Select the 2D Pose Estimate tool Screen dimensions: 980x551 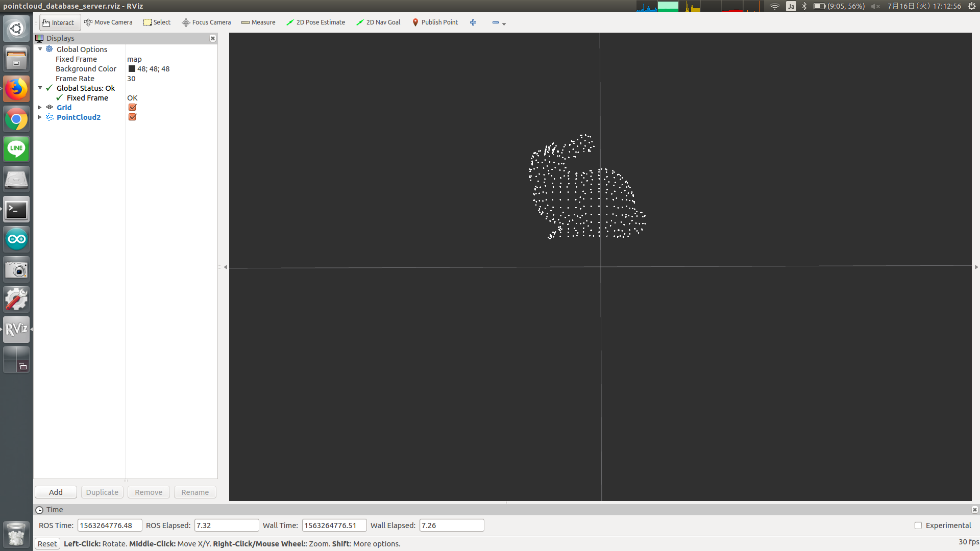316,22
